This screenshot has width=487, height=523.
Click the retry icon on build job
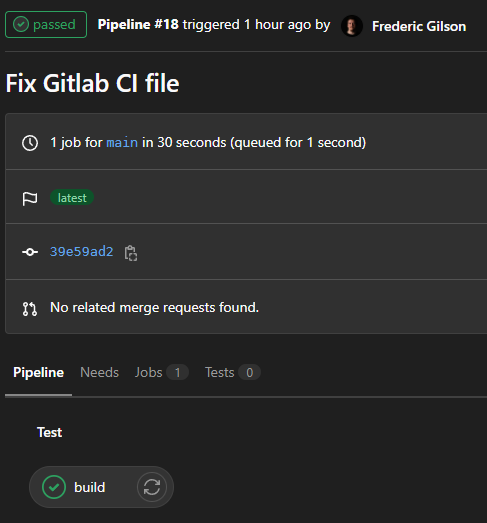(152, 487)
